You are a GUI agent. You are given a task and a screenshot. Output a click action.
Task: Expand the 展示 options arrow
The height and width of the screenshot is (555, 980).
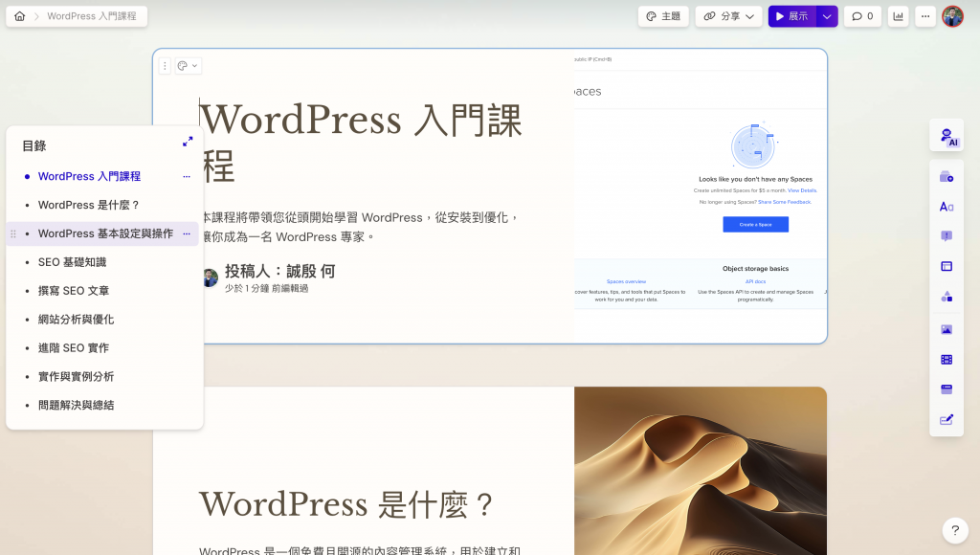pos(827,16)
